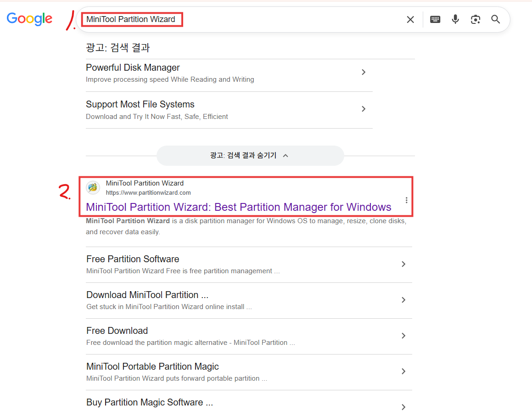Clear the search box with the X icon
The height and width of the screenshot is (411, 532).
[x=410, y=20]
